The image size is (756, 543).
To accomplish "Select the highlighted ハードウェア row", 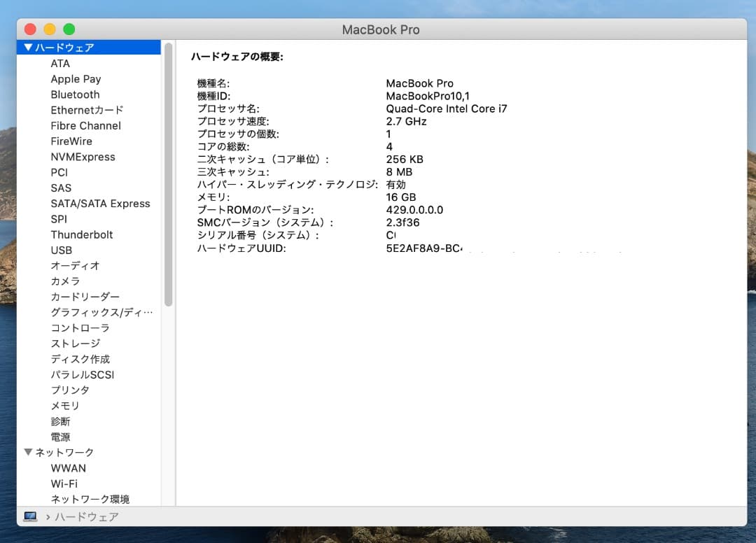I will pos(89,47).
